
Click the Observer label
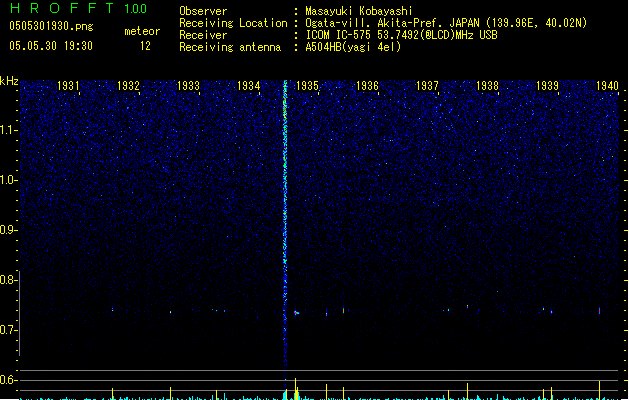pyautogui.click(x=203, y=11)
